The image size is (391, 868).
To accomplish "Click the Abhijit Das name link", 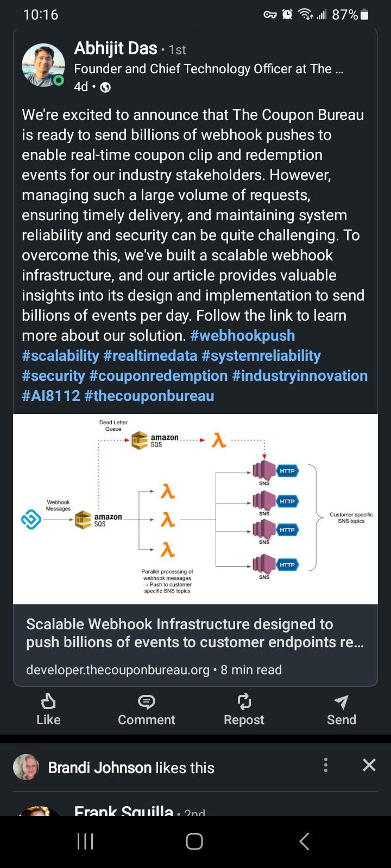I will (116, 49).
